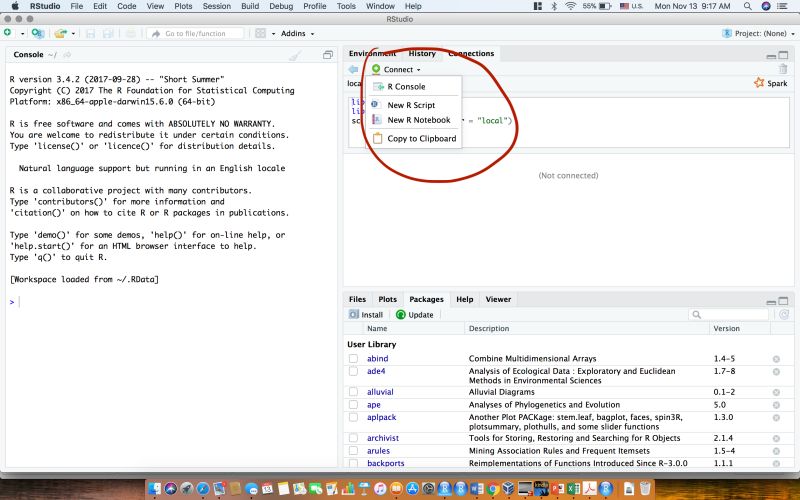Click the Save document icon
Screen dimensions: 800x500
click(x=90, y=34)
